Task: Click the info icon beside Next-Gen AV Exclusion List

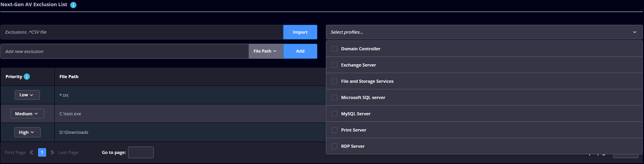Action: pos(73,5)
